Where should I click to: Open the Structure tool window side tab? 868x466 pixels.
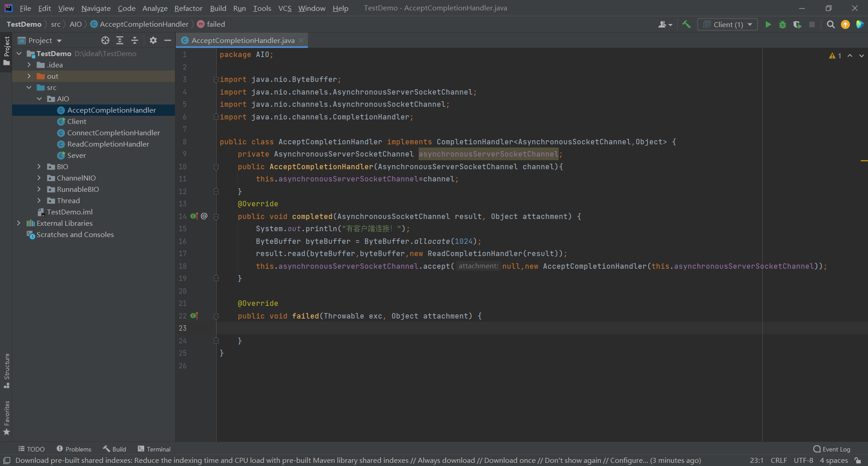click(x=7, y=371)
